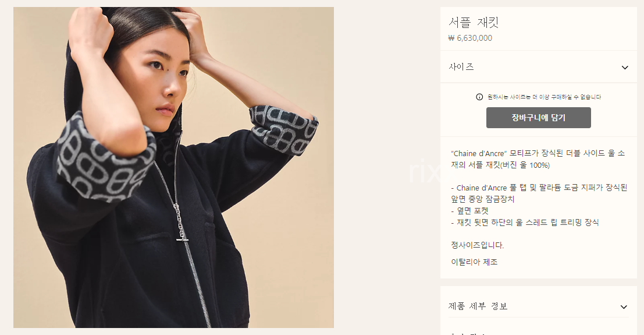Click the "Chaine d'Ancre" description paragraph
The image size is (644, 335).
538,159
